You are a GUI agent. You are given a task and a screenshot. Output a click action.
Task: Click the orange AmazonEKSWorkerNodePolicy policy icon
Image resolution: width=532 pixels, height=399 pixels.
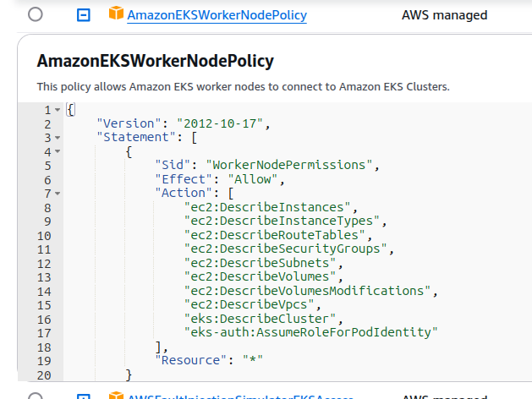pos(116,14)
